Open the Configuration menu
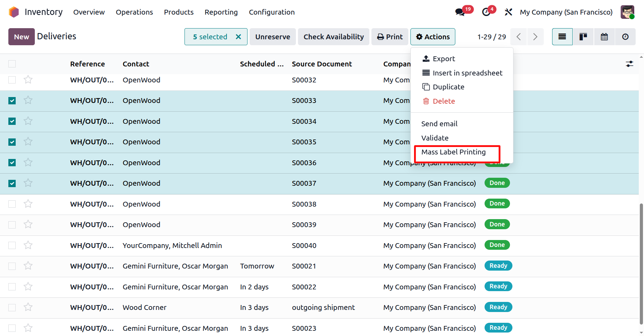644x336 pixels. pyautogui.click(x=272, y=12)
